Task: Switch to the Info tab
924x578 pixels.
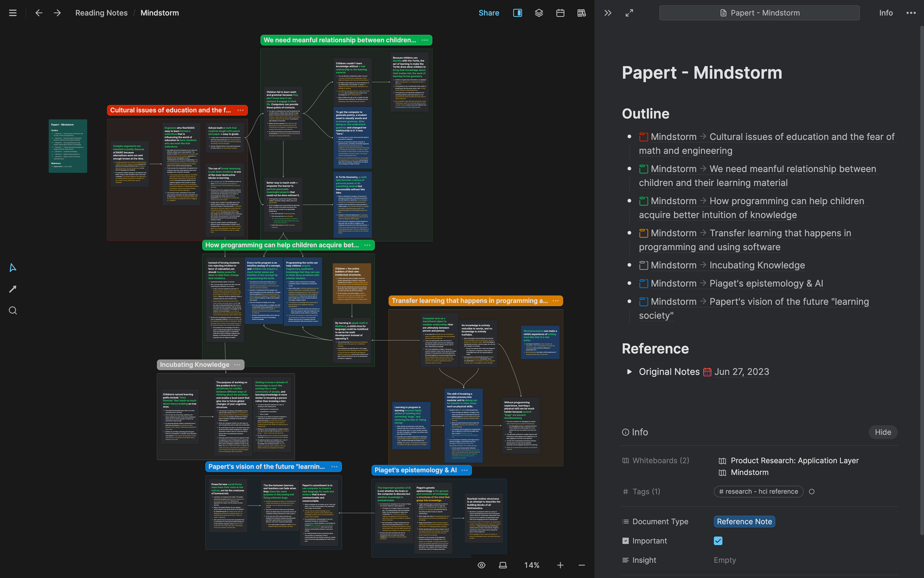Action: (886, 13)
